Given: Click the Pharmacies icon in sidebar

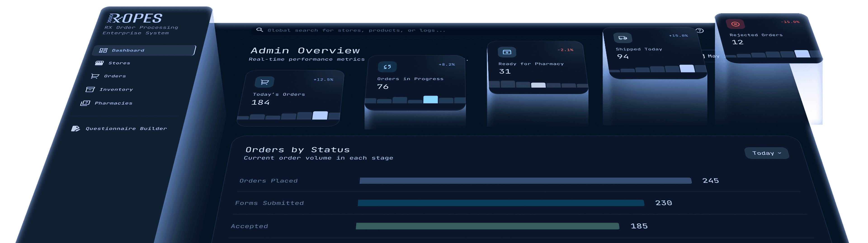Looking at the screenshot, I should [x=85, y=103].
